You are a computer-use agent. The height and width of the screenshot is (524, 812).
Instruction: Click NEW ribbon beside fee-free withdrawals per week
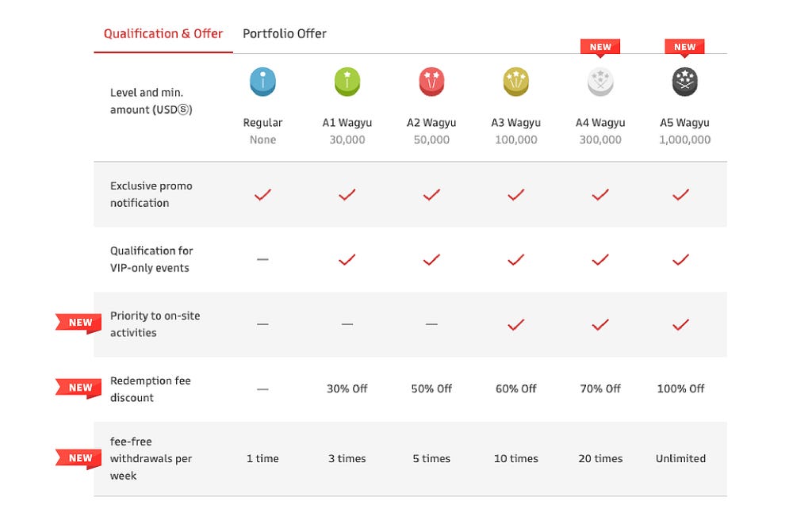[79, 459]
